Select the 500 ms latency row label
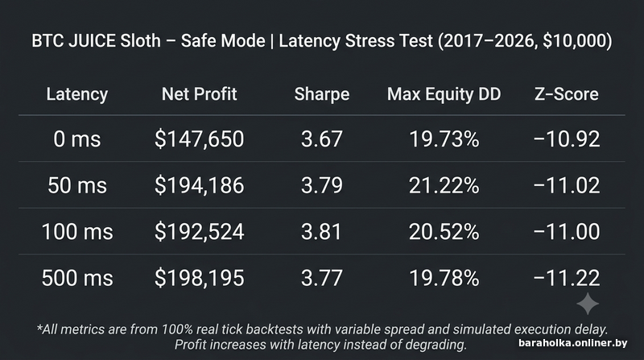Image resolution: width=644 pixels, height=360 pixels. click(x=76, y=278)
